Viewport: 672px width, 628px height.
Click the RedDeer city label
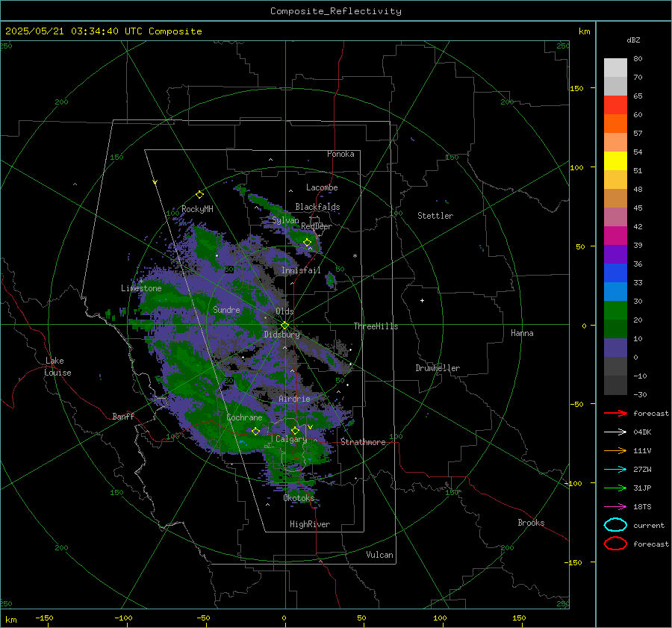[x=317, y=226]
